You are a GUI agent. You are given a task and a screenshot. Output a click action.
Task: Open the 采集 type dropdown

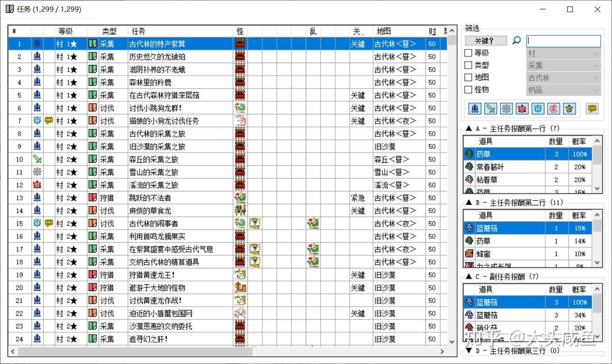[x=563, y=65]
